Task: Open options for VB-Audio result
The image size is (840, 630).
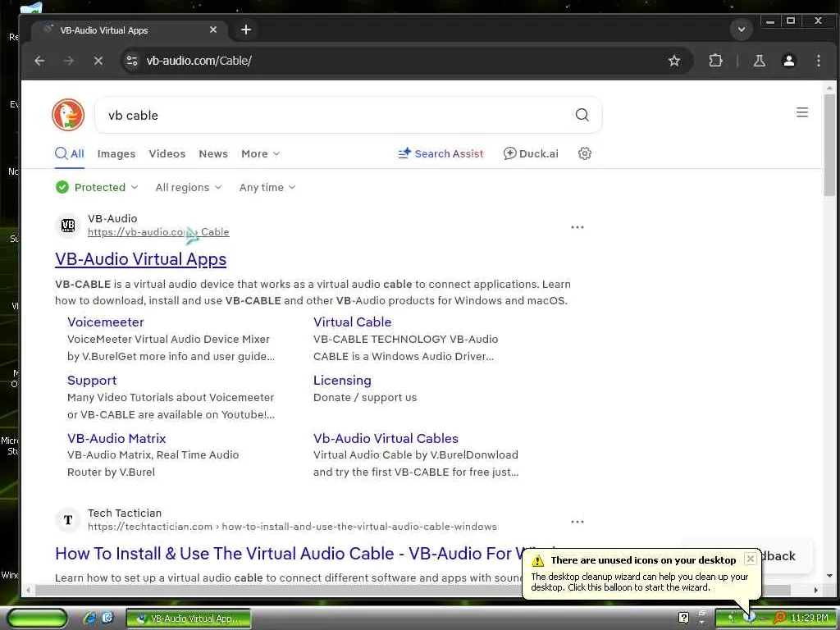Action: coord(577,227)
